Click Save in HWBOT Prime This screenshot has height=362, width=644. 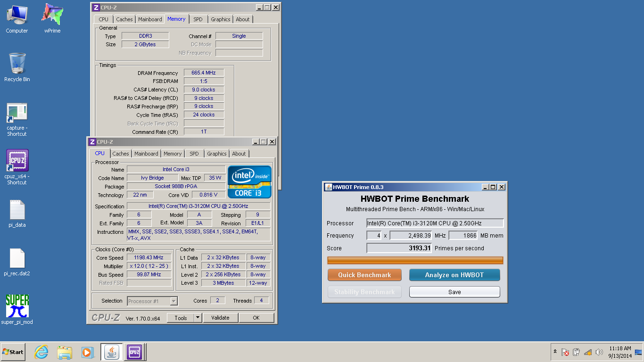(x=454, y=292)
